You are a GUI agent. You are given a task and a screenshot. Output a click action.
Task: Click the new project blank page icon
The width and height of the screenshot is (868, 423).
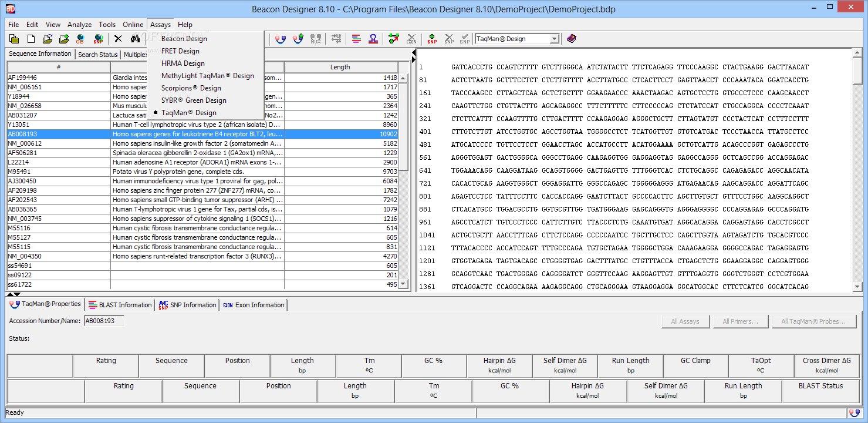click(31, 39)
